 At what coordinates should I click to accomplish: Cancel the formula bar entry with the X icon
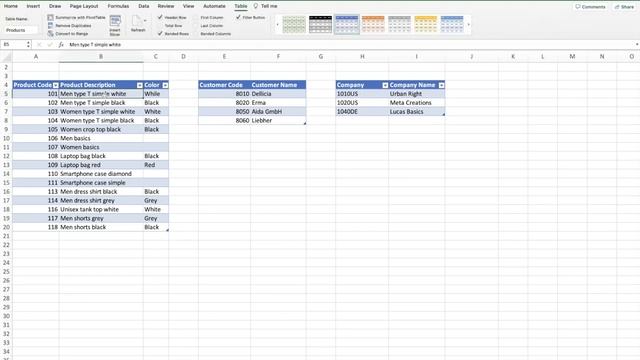pyautogui.click(x=39, y=44)
